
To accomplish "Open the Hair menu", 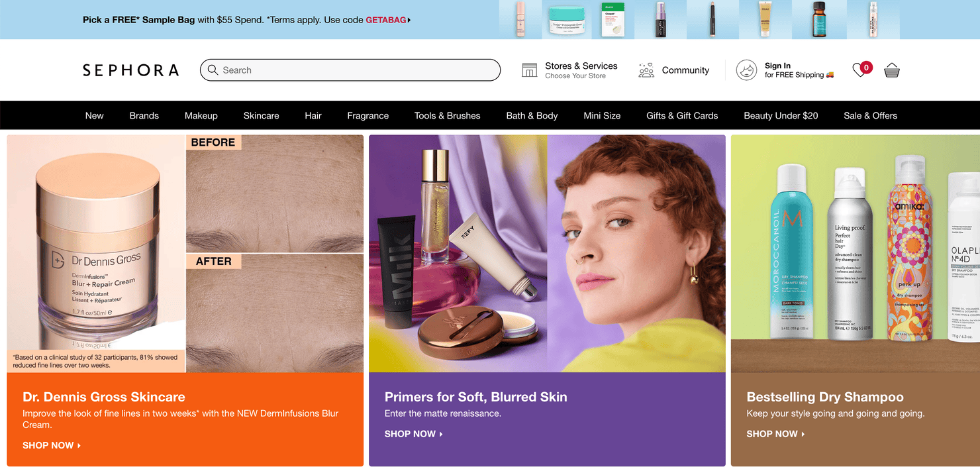I will pos(313,115).
